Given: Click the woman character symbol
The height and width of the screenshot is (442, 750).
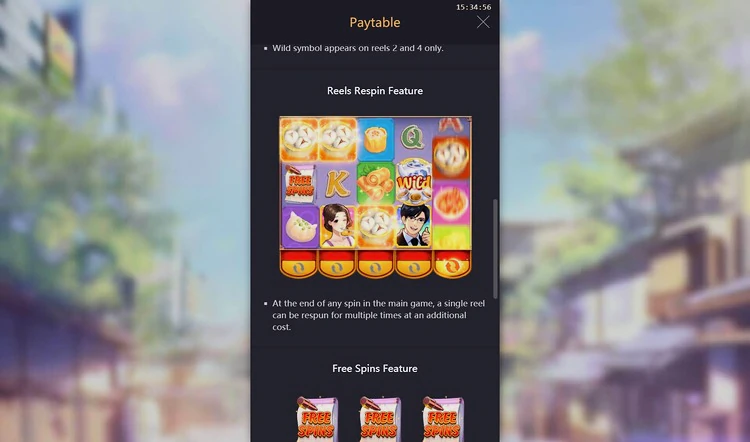Looking at the screenshot, I should [x=337, y=226].
